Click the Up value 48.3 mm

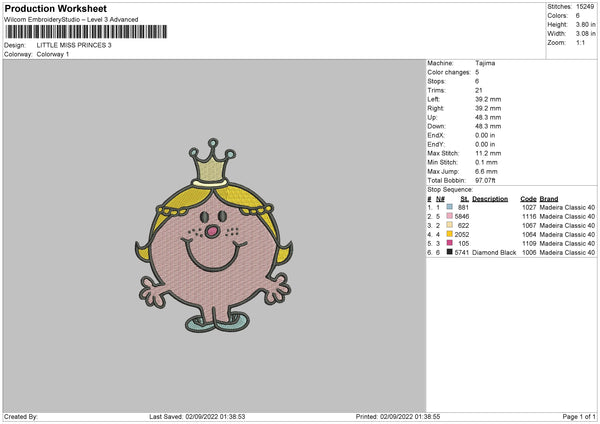pos(488,117)
